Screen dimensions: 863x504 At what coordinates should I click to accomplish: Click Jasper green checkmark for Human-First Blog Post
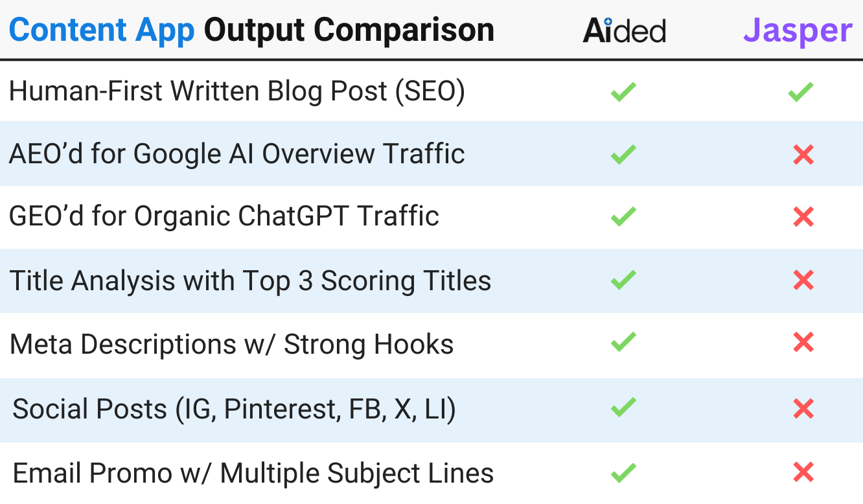(801, 92)
